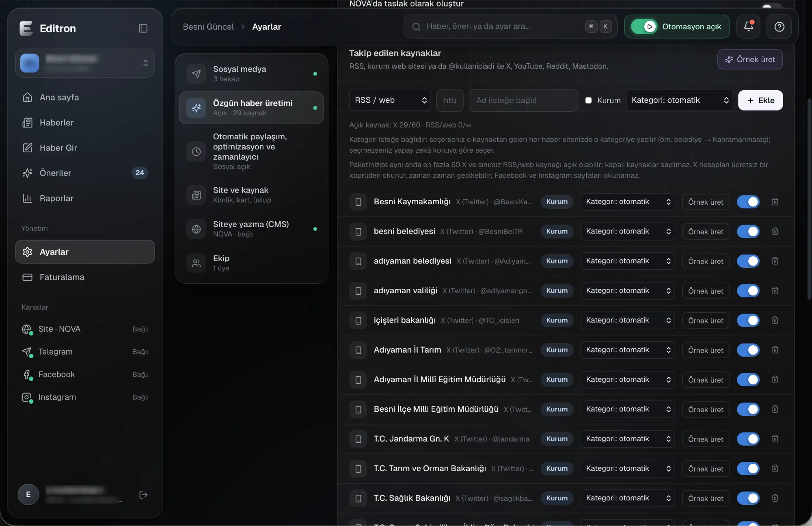Image resolution: width=812 pixels, height=526 pixels.
Task: Open notifications bell
Action: (749, 26)
